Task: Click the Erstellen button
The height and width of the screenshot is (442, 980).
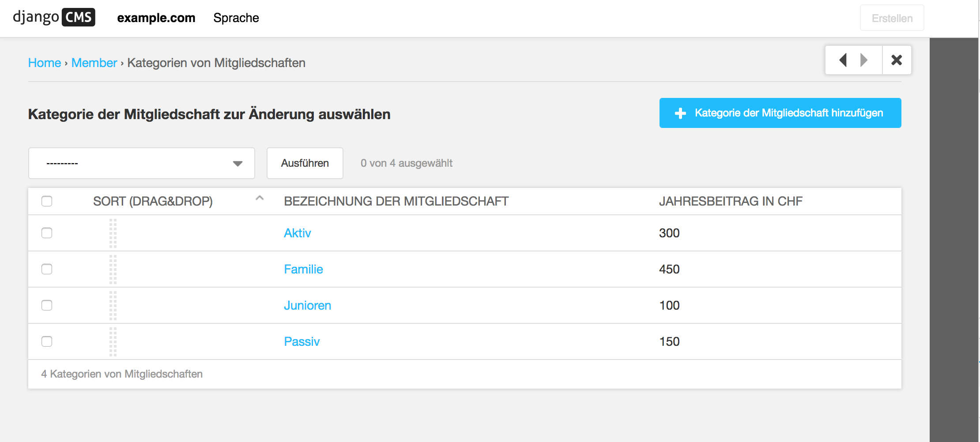Action: pos(892,18)
